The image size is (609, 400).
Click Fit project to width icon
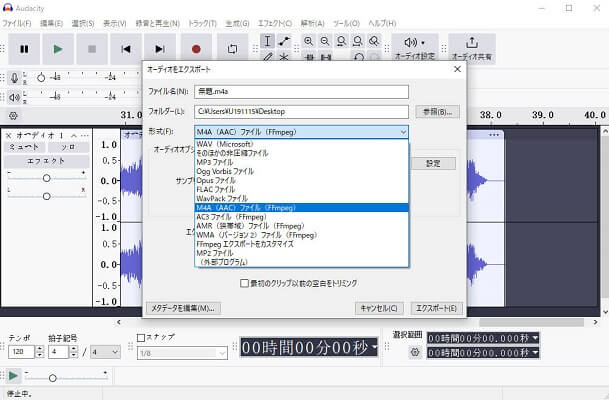[x=358, y=41]
